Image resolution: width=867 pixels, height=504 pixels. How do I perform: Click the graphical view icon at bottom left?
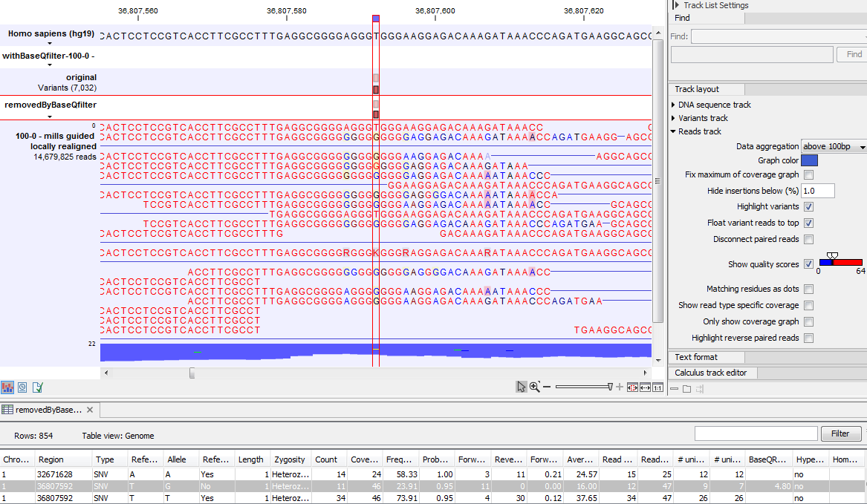pyautogui.click(x=7, y=387)
